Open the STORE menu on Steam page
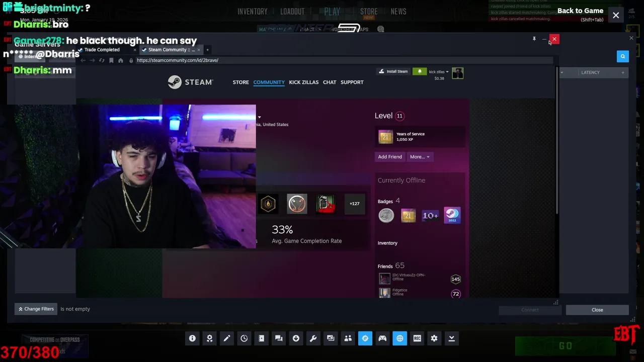This screenshot has width=644, height=362. 240,82
